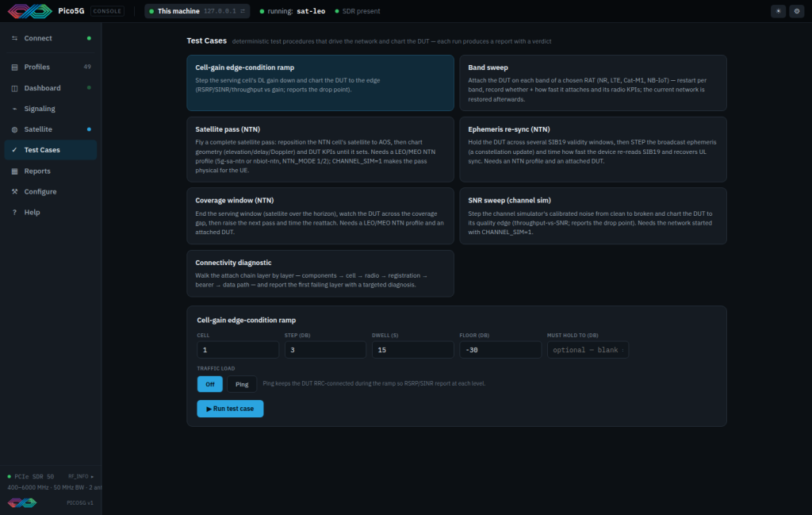Select the Ephemeris re-sync (NTN) card
The image size is (812, 515).
pyautogui.click(x=593, y=149)
